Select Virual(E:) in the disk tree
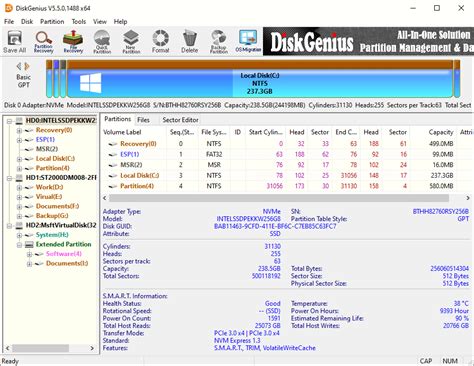 click(x=49, y=197)
